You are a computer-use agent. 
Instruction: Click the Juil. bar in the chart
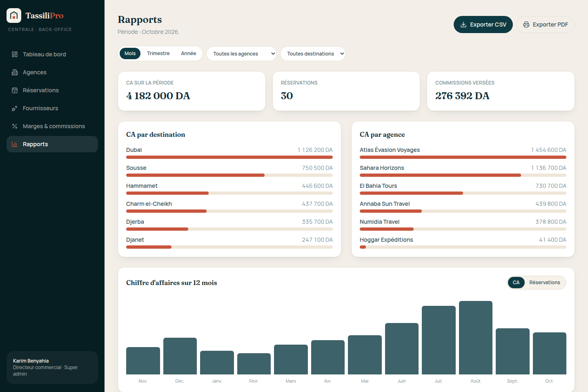(439, 340)
